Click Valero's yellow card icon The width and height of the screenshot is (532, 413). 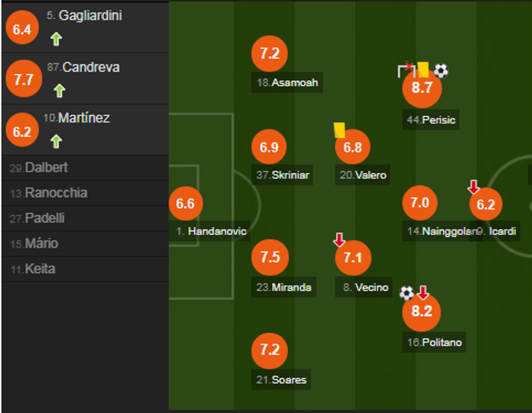[340, 130]
